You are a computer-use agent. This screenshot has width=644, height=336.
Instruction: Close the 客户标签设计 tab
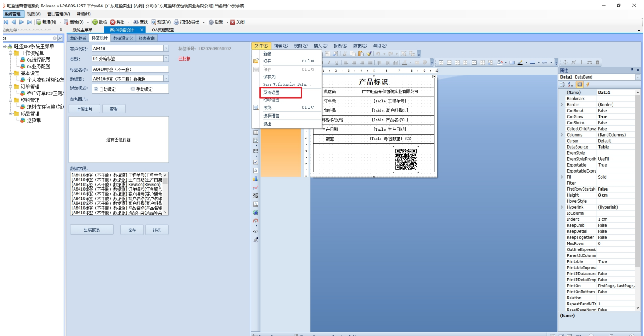[x=142, y=30]
